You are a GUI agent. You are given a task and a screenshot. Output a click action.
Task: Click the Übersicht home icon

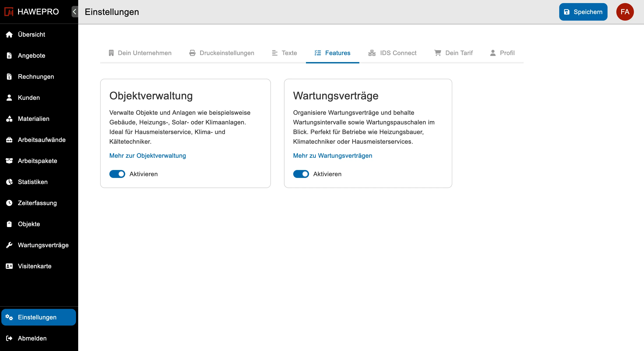[9, 34]
